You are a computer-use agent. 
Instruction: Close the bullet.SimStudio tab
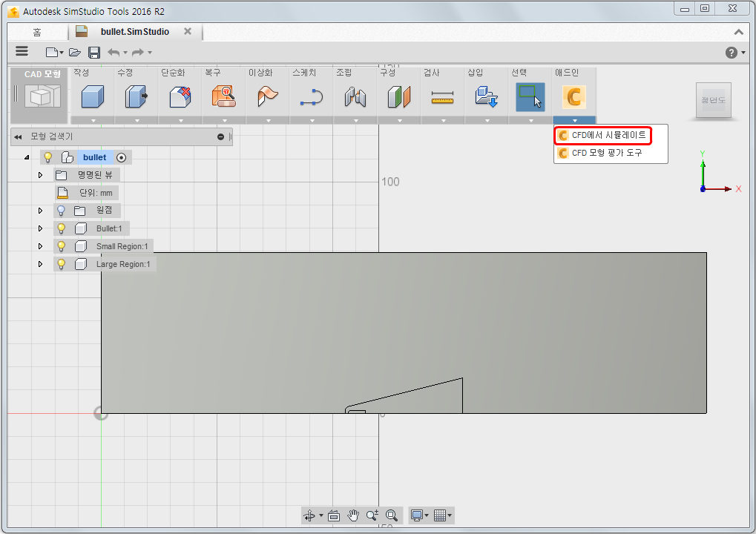click(x=188, y=31)
